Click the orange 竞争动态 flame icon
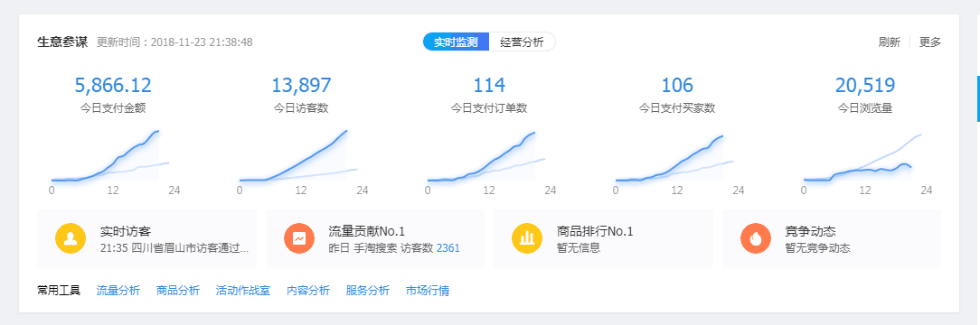Image resolution: width=980 pixels, height=325 pixels. tap(756, 238)
